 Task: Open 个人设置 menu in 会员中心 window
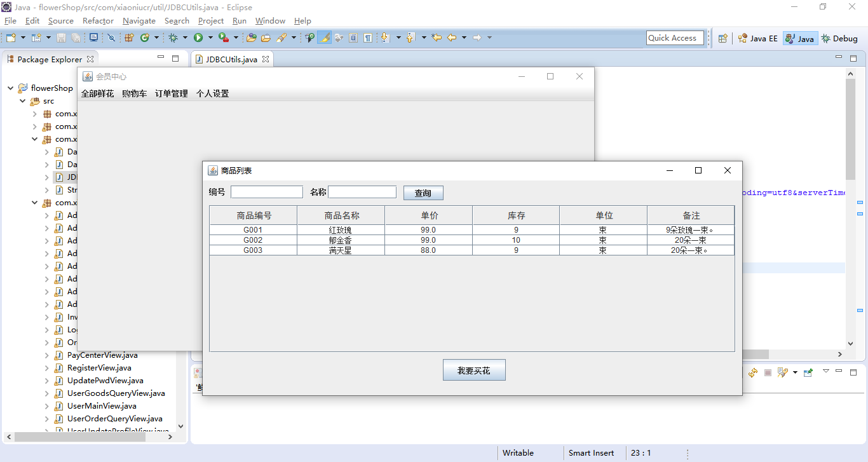tap(212, 93)
